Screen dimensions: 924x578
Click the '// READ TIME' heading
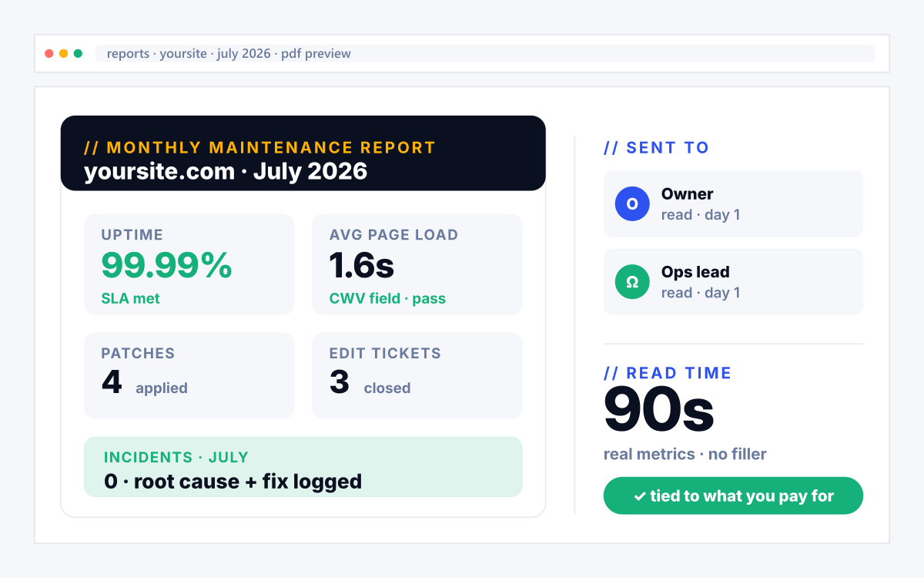pos(668,373)
